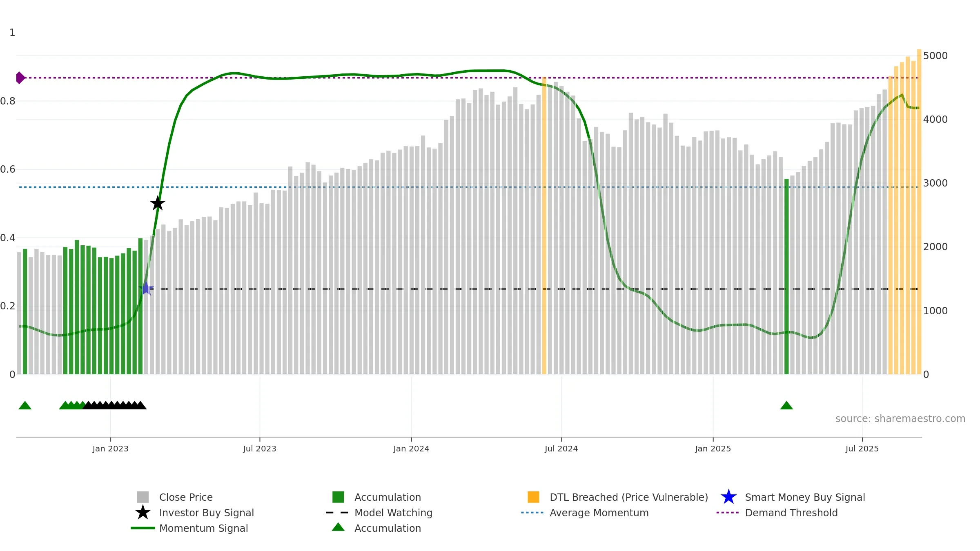Toggle Demand Threshold legend entry
980x551 pixels.
(x=777, y=513)
